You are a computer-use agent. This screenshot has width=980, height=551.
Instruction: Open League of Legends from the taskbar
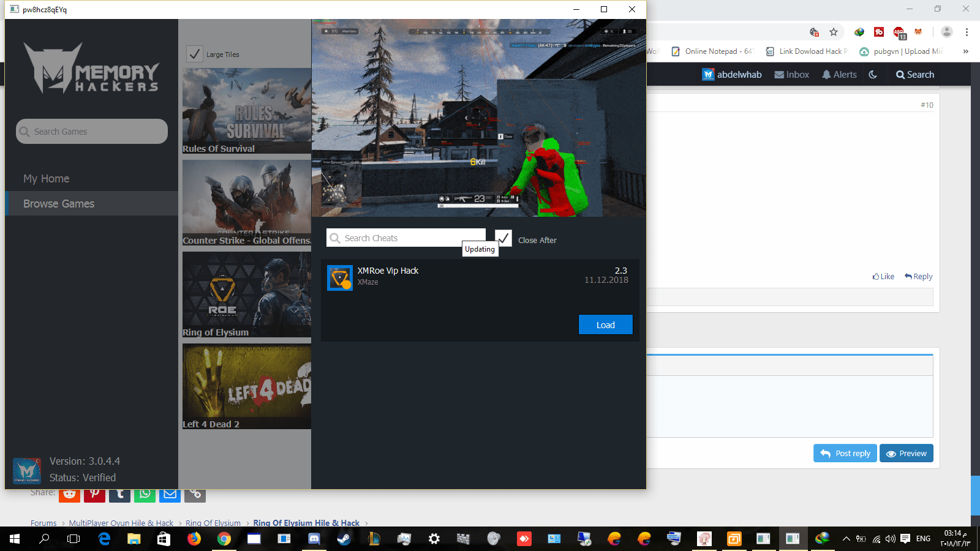click(374, 539)
